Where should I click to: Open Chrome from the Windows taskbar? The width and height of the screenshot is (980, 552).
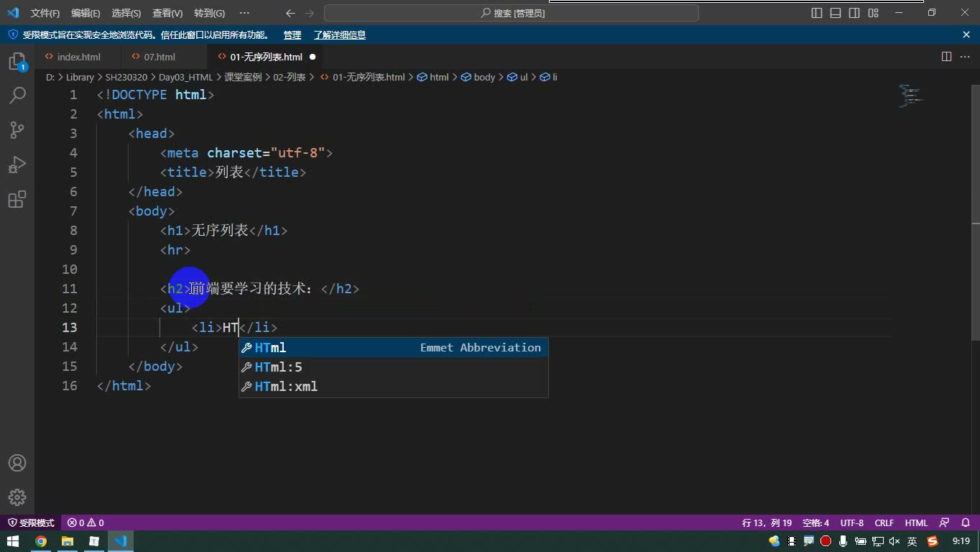(x=41, y=541)
